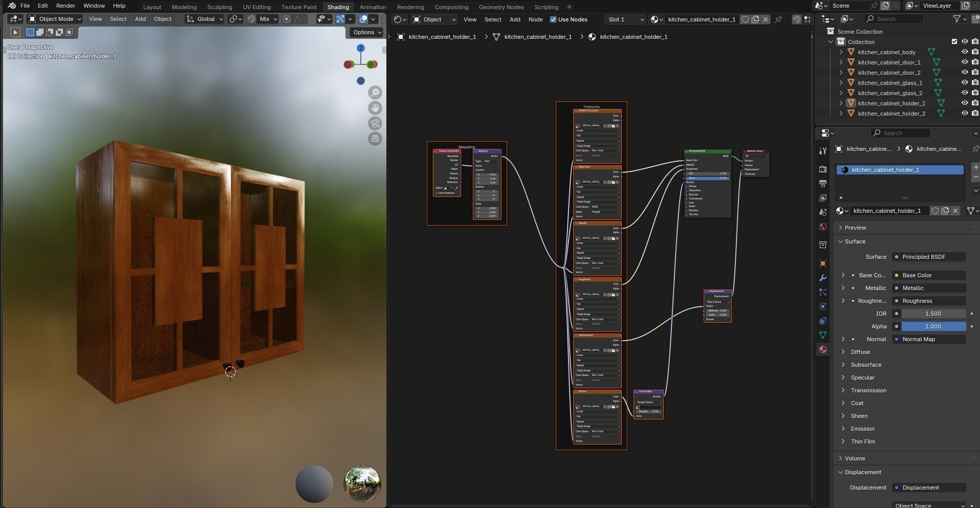Adjust the Alpha value slider
The height and width of the screenshot is (508, 980).
933,326
